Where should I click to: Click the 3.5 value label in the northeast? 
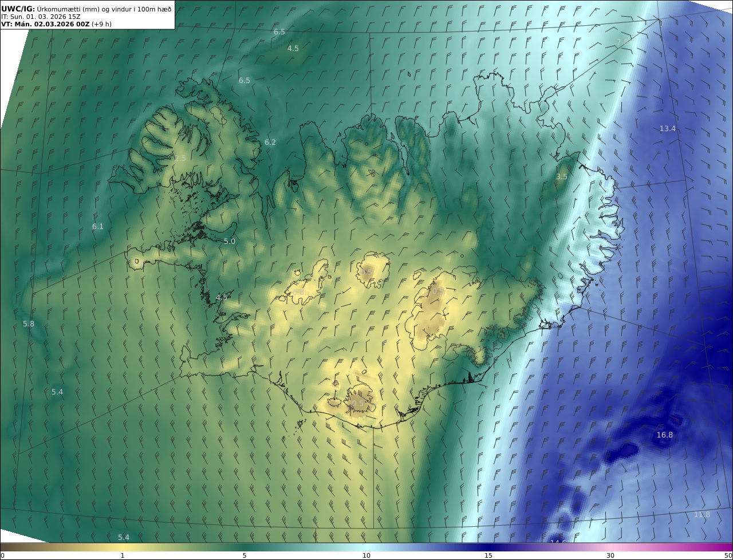coord(562,176)
